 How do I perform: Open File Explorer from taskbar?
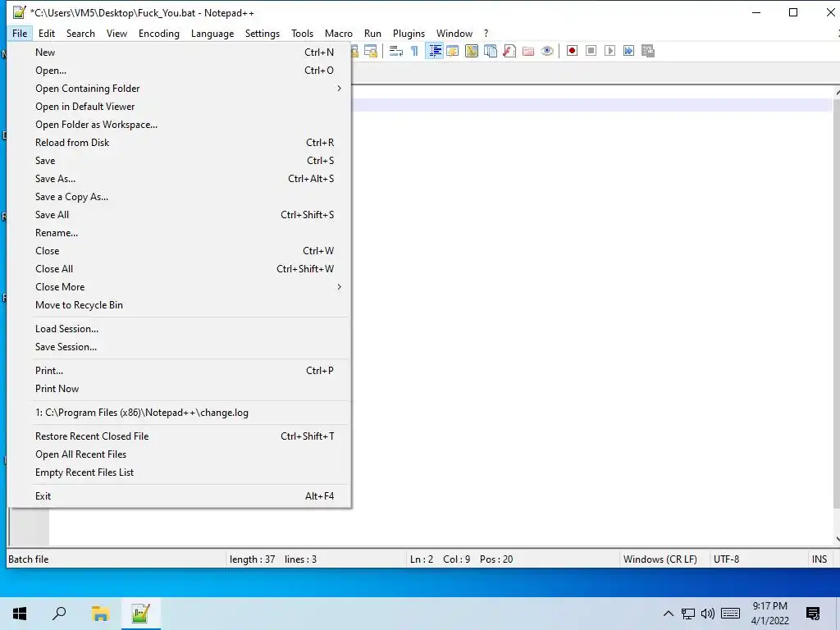pyautogui.click(x=100, y=614)
